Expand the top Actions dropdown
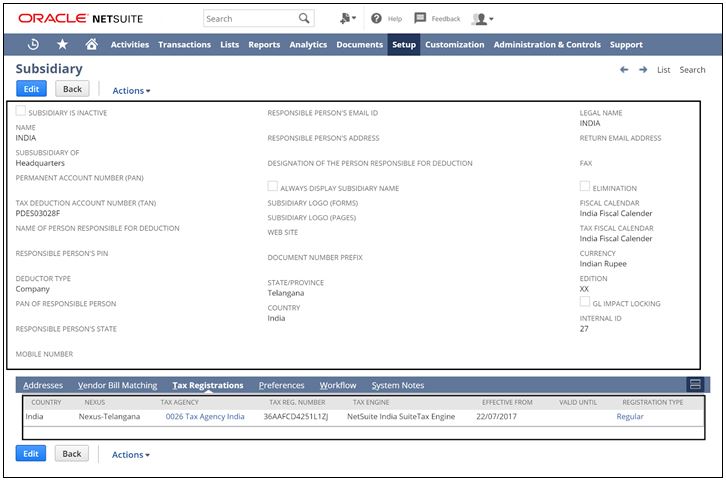This screenshot has height=482, width=726. click(x=131, y=91)
